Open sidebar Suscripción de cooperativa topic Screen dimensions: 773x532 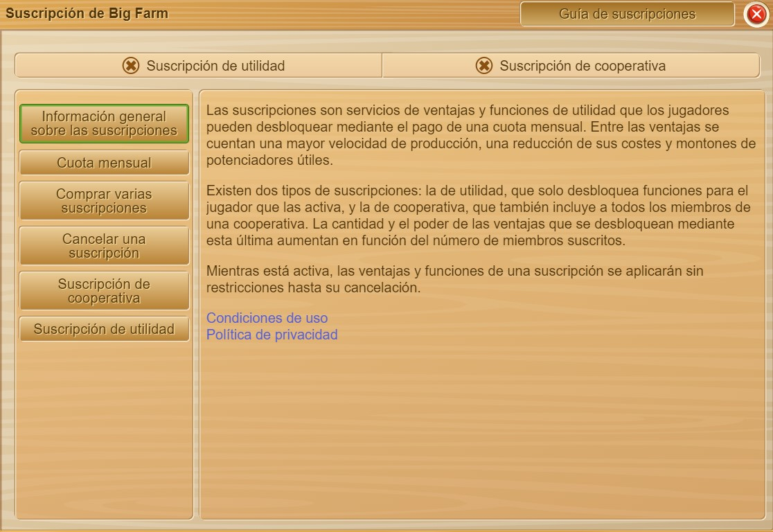(x=104, y=291)
